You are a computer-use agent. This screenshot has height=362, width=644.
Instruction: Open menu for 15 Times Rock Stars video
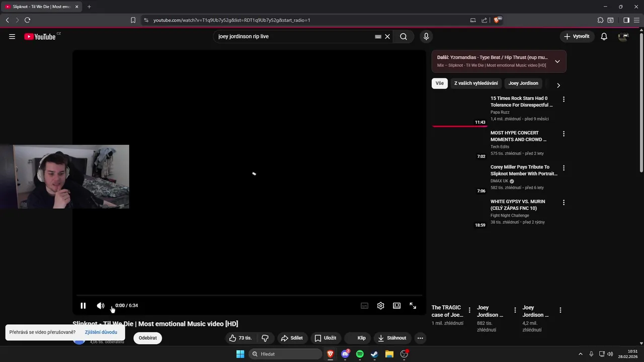point(563,100)
